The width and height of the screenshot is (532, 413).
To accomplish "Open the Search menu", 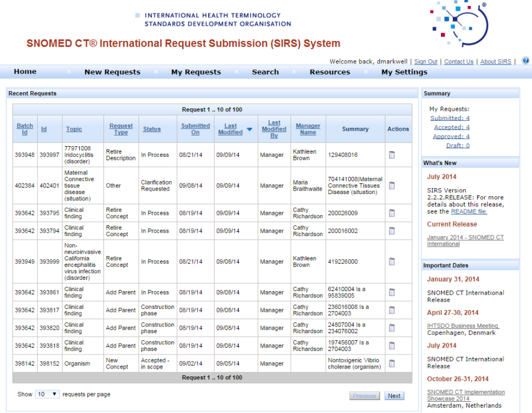I will 265,72.
